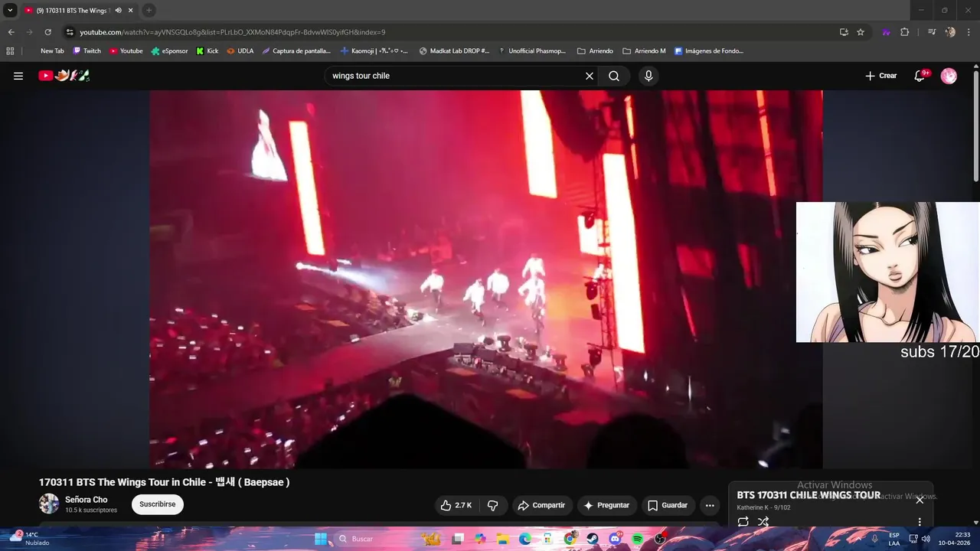Open the New Tab bookmark

pyautogui.click(x=52, y=51)
